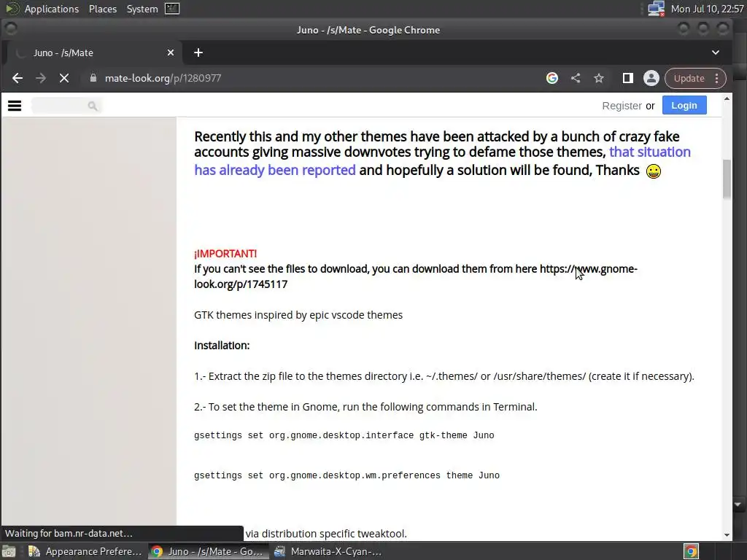The width and height of the screenshot is (747, 560).
Task: Select the Juno - /s/Mate tab
Action: click(x=93, y=52)
